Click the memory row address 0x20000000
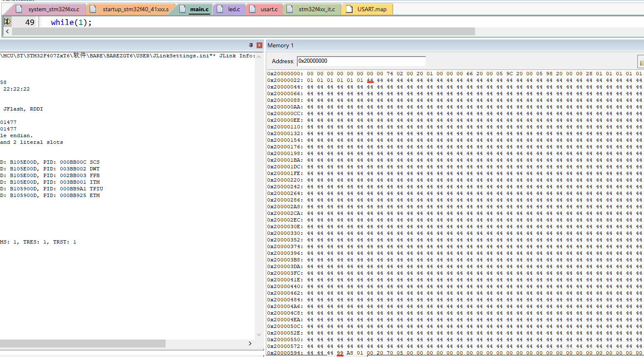The image size is (644, 357). 285,74
